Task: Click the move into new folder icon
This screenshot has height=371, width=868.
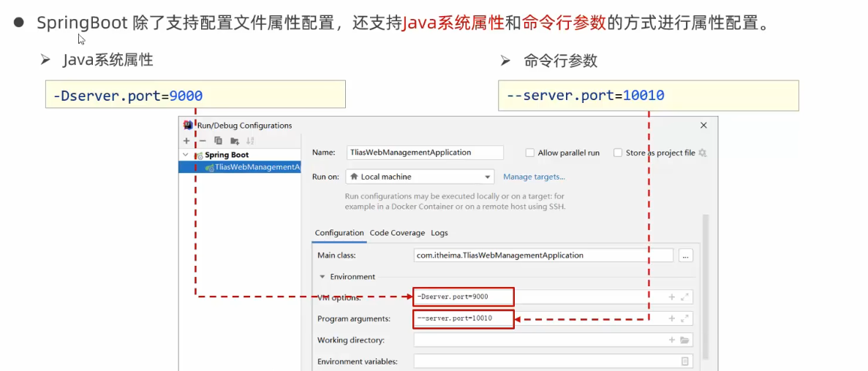Action: click(x=235, y=141)
